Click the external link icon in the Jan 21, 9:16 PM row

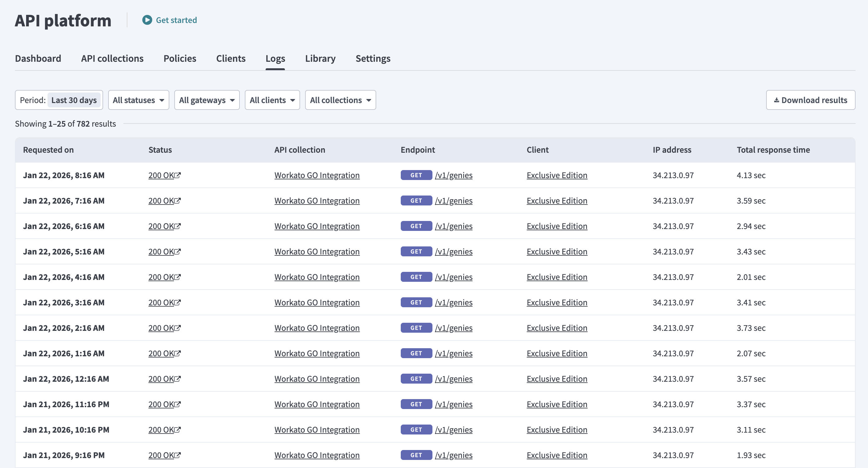(x=178, y=455)
